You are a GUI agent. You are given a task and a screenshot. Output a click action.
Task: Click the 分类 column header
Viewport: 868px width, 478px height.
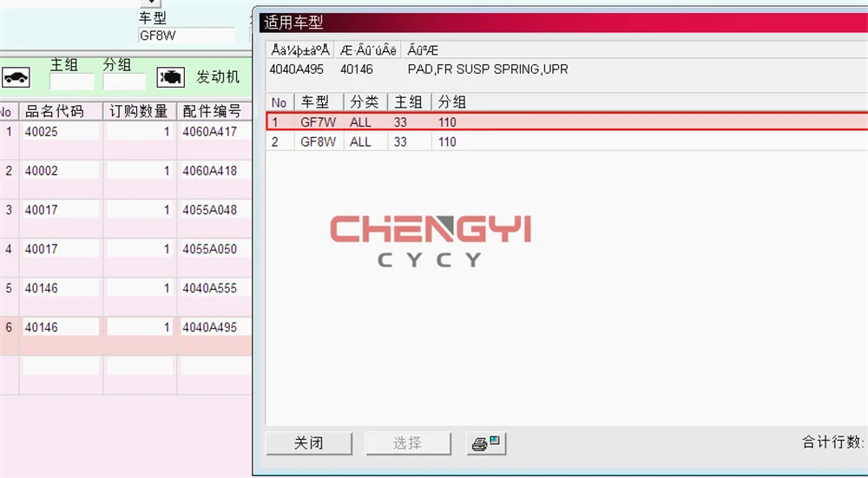pos(365,102)
